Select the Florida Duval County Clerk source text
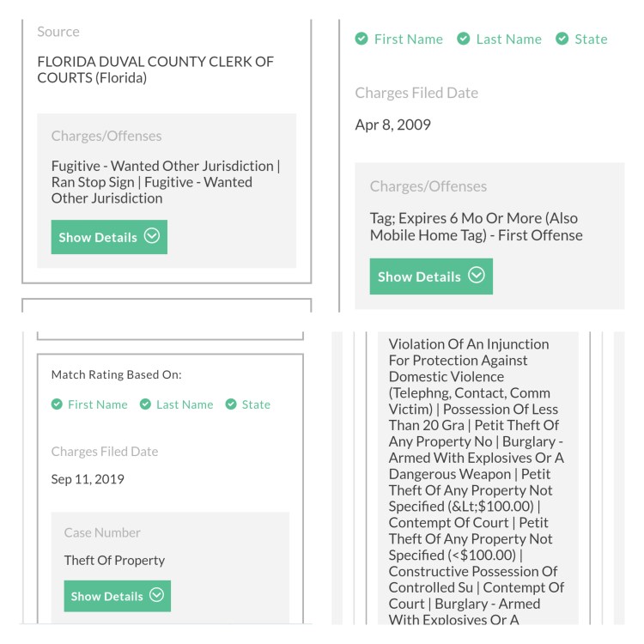644x644 pixels. (155, 70)
